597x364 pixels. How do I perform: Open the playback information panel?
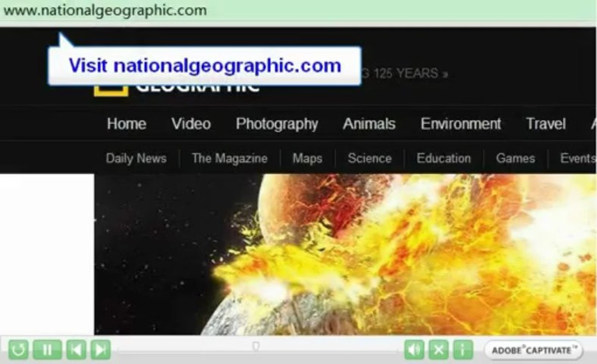pyautogui.click(x=463, y=350)
